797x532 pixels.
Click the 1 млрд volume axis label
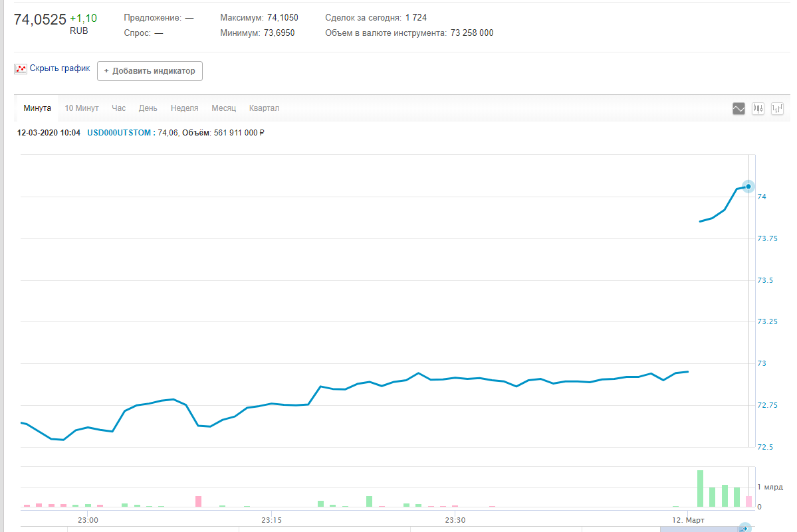point(770,487)
